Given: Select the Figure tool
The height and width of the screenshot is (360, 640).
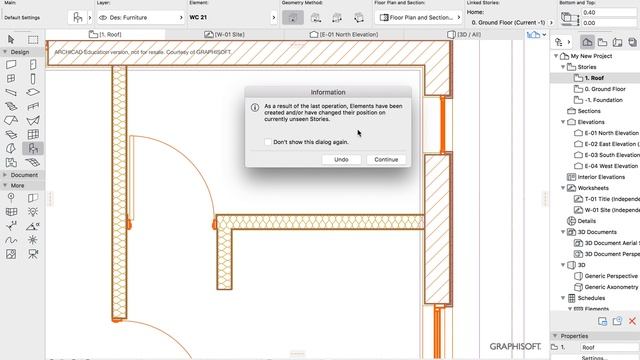Looking at the screenshot, I should pos(11,254).
